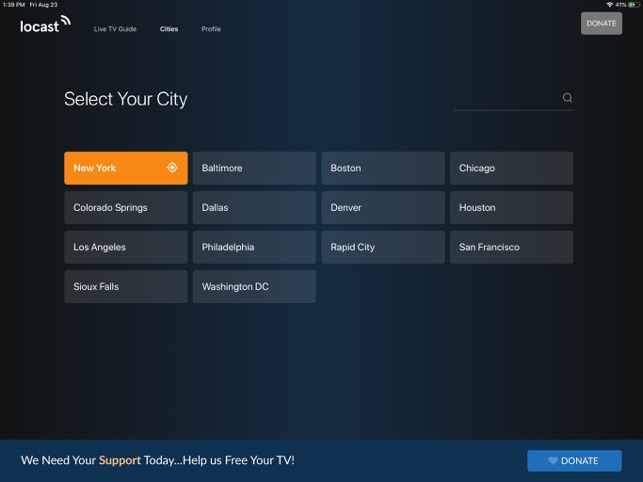The image size is (643, 482).
Task: Click the 'We Need Your Support' banner text
Action: click(x=158, y=460)
